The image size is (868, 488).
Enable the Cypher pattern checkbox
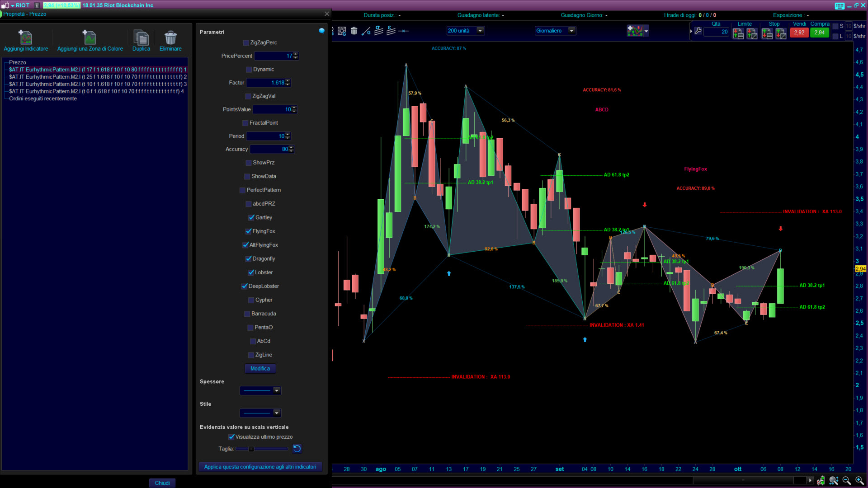click(x=251, y=300)
